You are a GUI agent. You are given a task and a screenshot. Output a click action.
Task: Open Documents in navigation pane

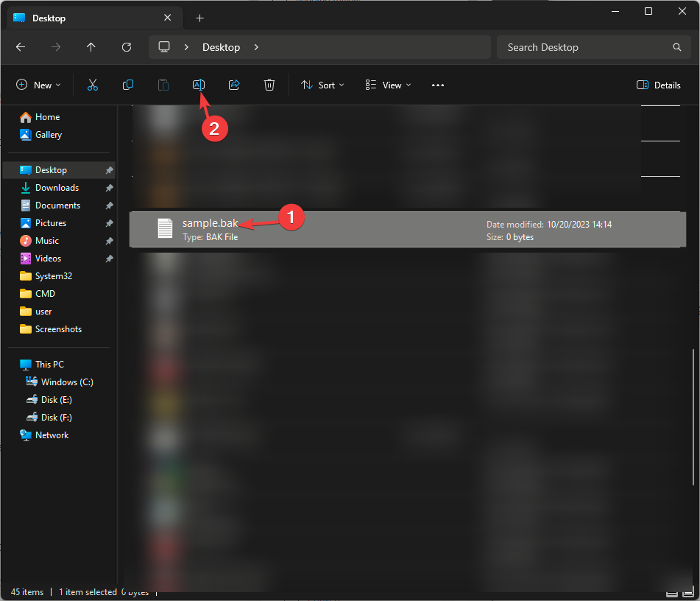(x=57, y=205)
